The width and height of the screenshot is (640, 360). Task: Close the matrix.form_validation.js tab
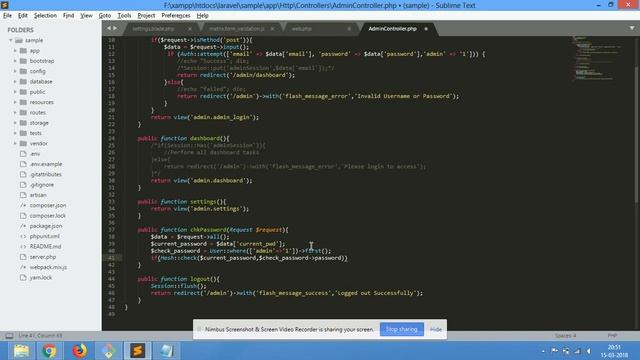272,29
